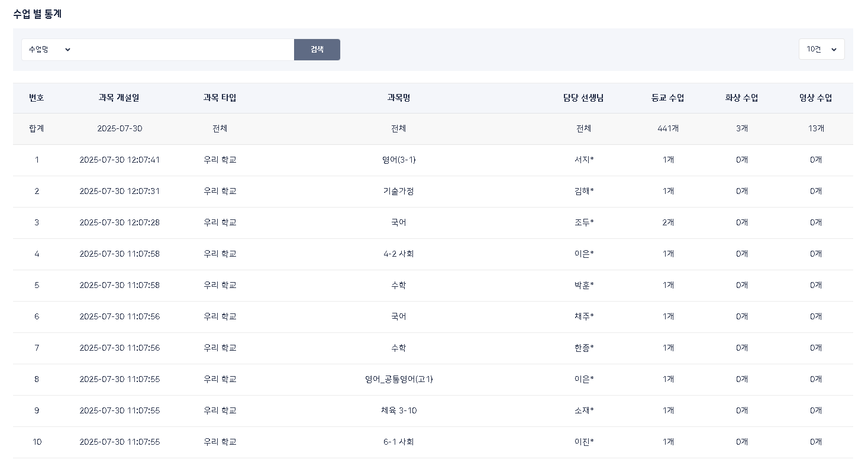Click the 과목 개설일 column header
This screenshot has height=466, width=868.
(119, 98)
